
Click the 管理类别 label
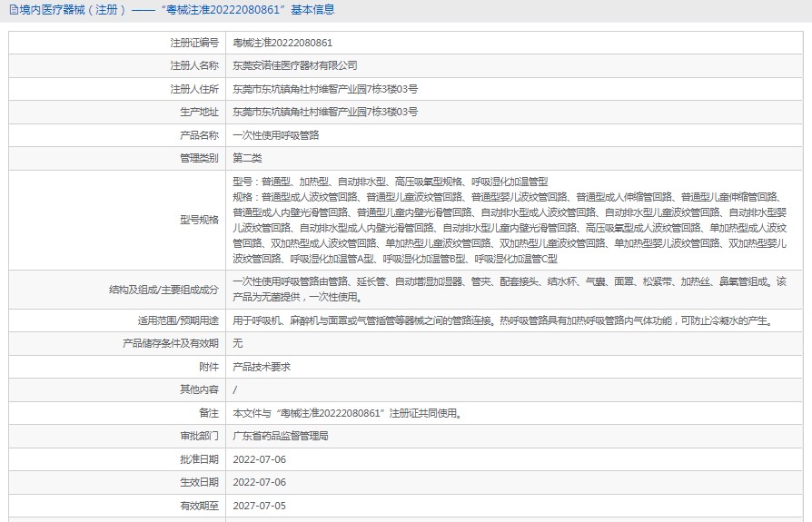point(199,158)
